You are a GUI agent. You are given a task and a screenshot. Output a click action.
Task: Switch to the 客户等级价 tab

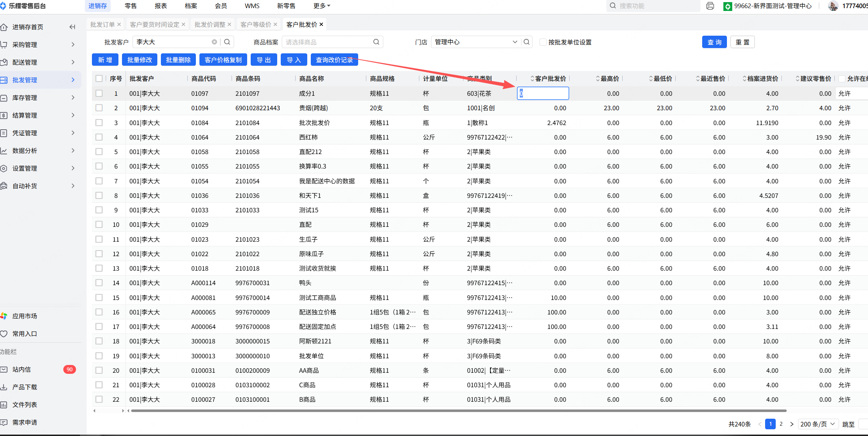(x=255, y=24)
